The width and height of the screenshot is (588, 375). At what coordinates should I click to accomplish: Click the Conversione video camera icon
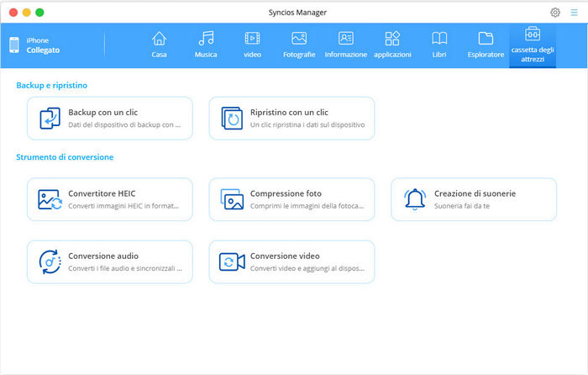pyautogui.click(x=232, y=262)
